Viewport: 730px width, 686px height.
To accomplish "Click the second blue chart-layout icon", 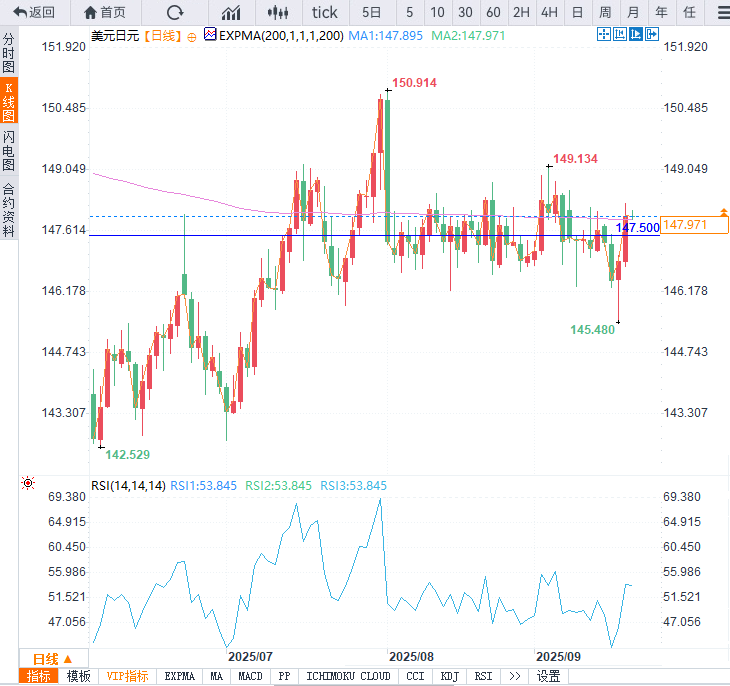I will (x=620, y=34).
